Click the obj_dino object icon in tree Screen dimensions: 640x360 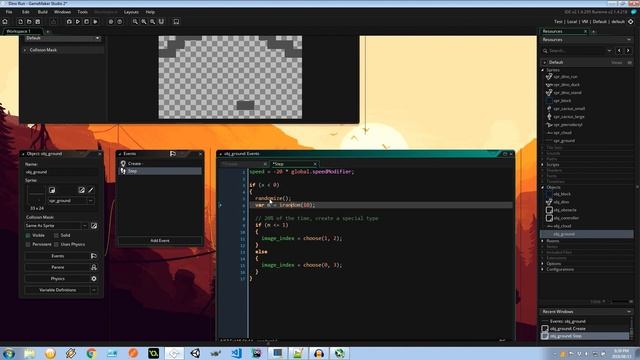[549, 202]
